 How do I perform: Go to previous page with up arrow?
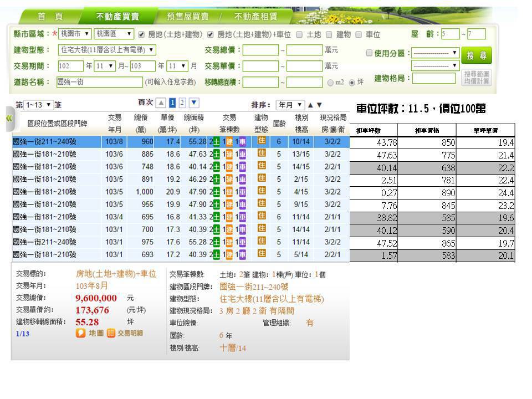(x=160, y=103)
